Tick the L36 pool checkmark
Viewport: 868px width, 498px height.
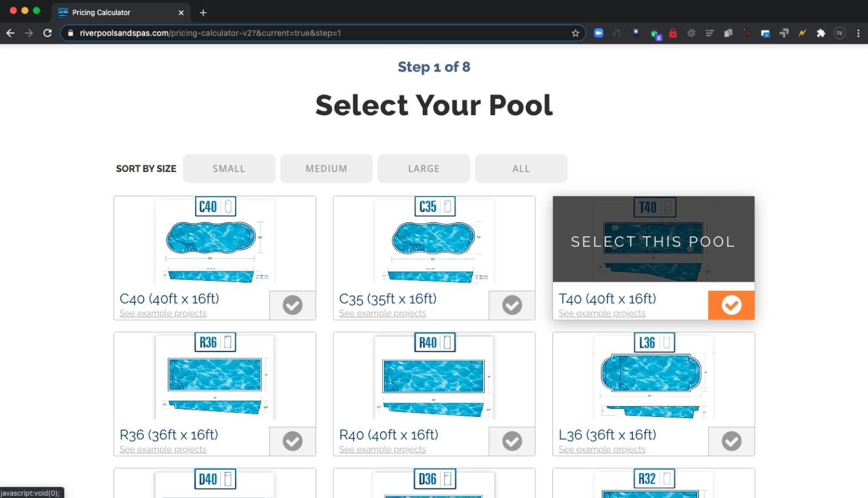coord(732,441)
